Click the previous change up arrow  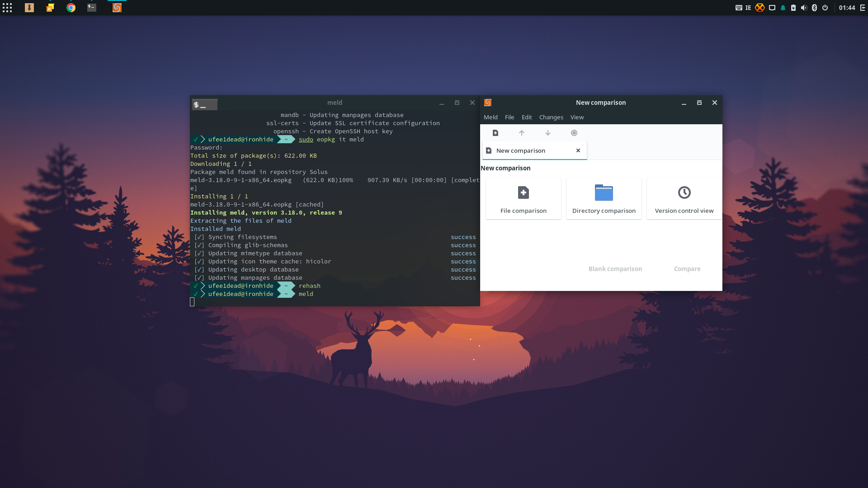522,133
